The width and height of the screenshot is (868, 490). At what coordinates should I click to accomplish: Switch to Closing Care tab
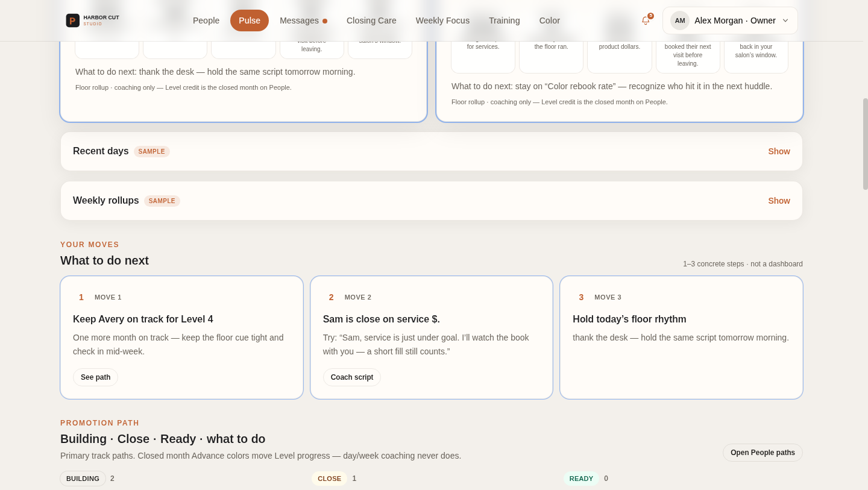[371, 20]
